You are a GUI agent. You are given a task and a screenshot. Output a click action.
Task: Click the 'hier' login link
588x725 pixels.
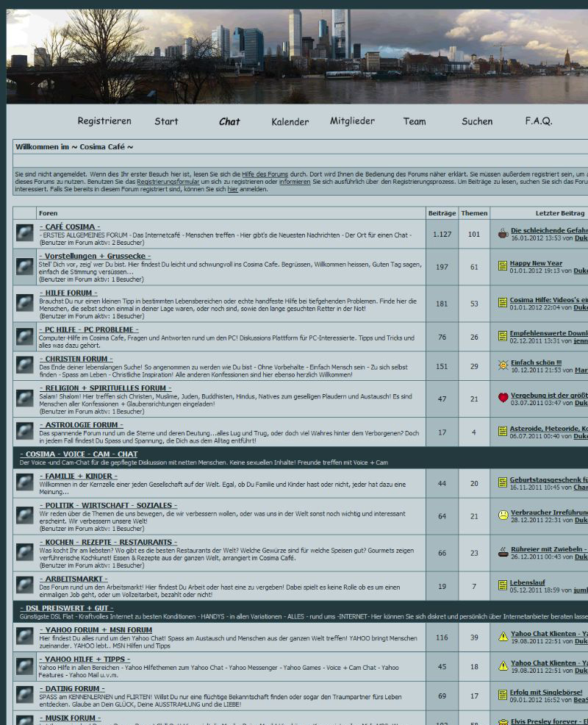232,189
